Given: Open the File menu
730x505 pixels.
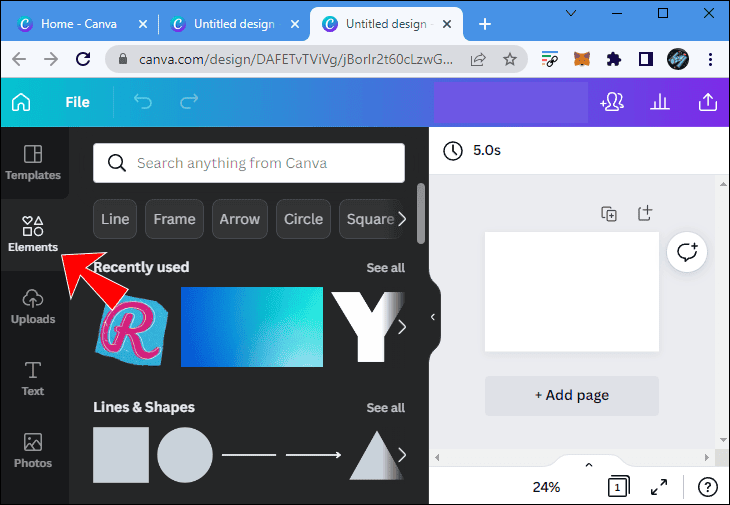Looking at the screenshot, I should click(x=77, y=102).
